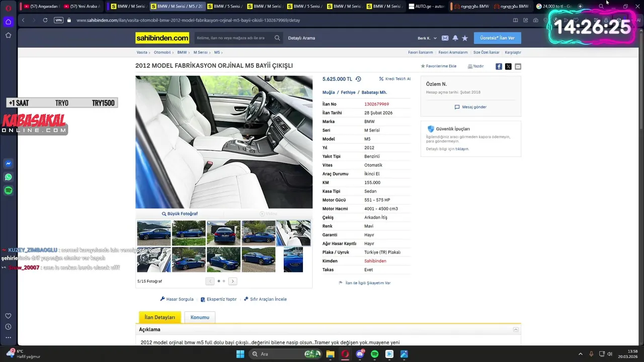This screenshot has height=362, width=644.
Task: Click first pagination dot under thumbnails
Action: [219, 281]
